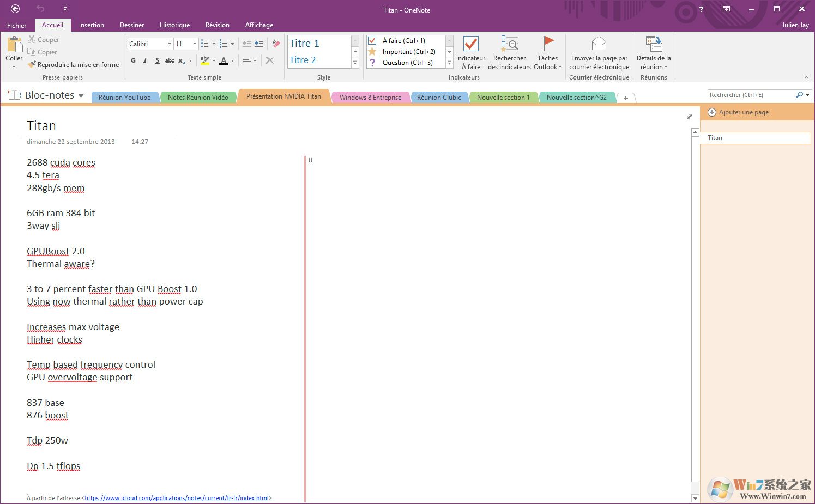Apply bold formatting with the G icon
This screenshot has height=504, width=815.
pos(132,60)
